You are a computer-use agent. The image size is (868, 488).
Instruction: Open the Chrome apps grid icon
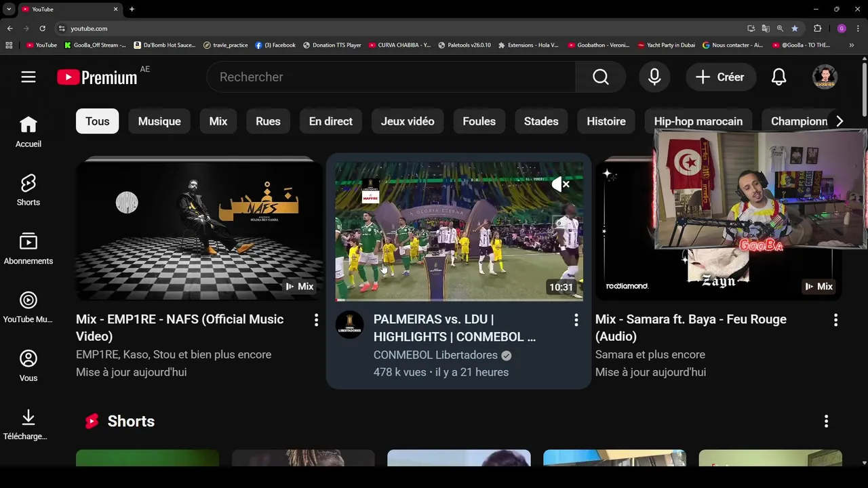[x=9, y=45]
